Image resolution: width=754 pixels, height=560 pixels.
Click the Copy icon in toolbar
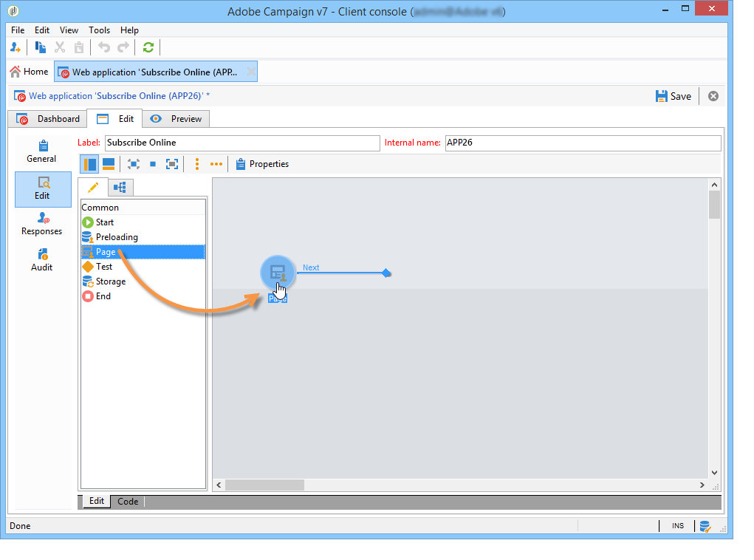(41, 47)
